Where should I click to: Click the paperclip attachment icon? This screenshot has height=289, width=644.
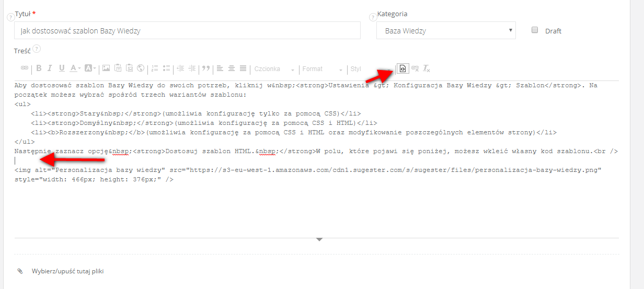coord(20,271)
